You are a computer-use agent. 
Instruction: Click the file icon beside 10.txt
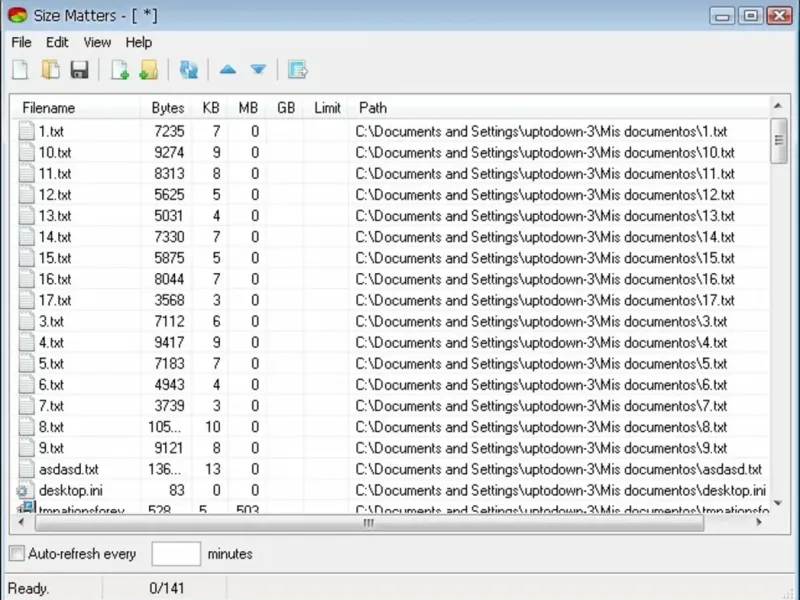coord(27,153)
